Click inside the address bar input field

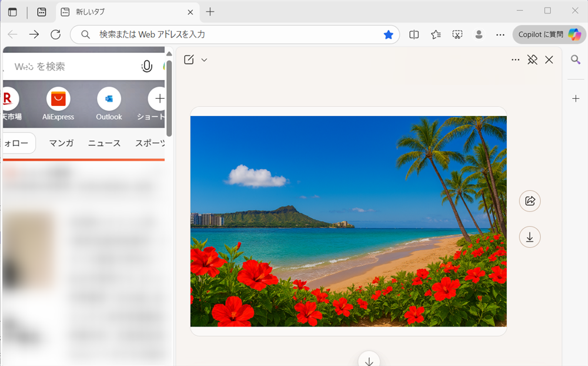pyautogui.click(x=235, y=34)
